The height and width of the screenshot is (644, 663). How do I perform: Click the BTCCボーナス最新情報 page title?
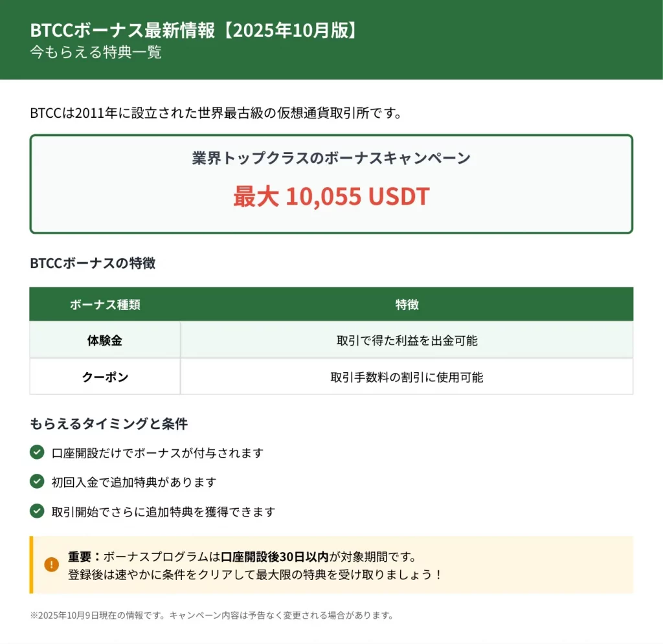(194, 30)
